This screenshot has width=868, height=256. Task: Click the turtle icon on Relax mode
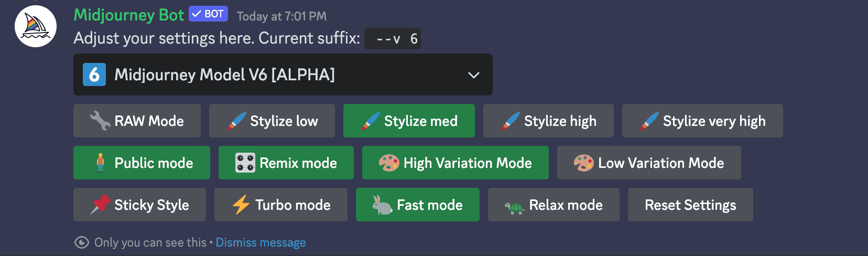[x=514, y=208]
